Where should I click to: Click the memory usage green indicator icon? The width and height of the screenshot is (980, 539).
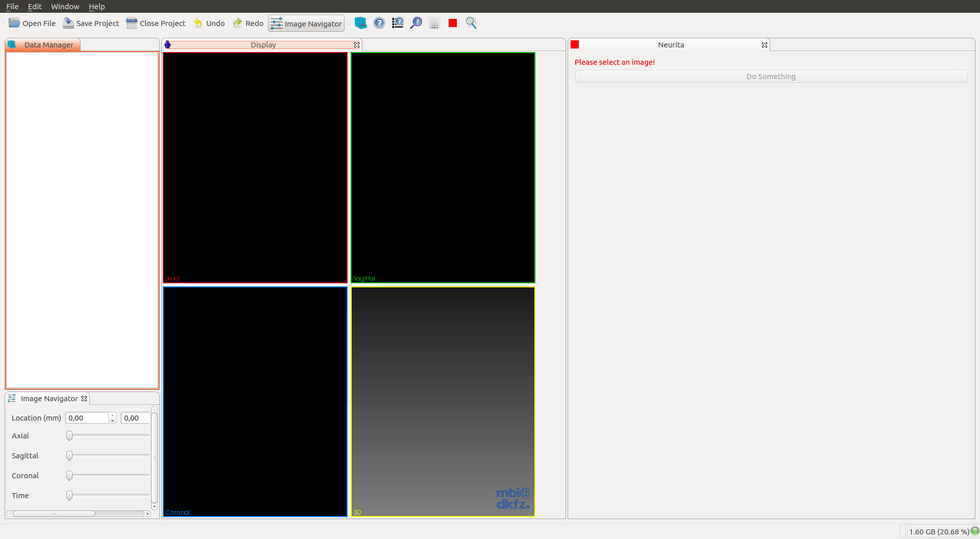(x=974, y=531)
